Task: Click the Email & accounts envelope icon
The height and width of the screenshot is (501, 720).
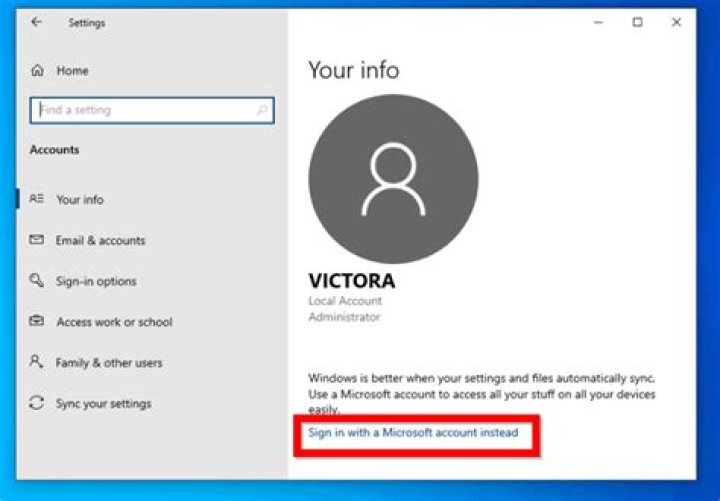Action: 37,239
